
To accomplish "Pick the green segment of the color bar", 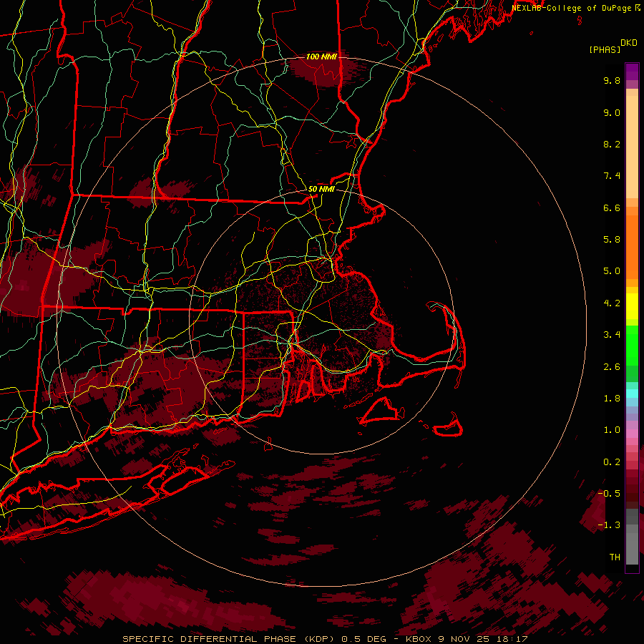I will 632,345.
